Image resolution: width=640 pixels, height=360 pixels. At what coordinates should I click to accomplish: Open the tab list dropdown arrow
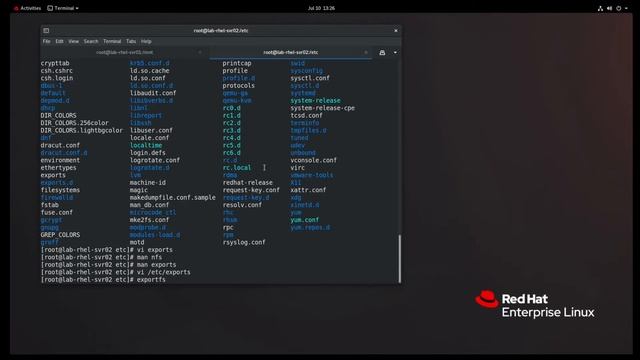395,53
